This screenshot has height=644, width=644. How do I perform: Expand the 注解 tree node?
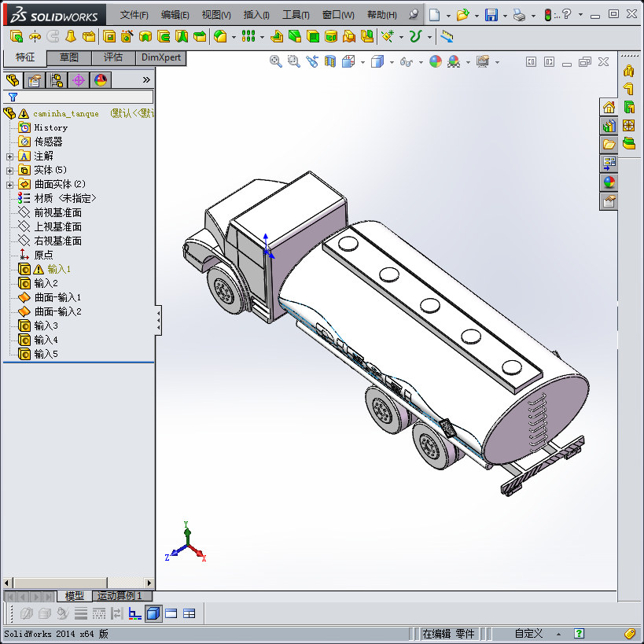click(x=10, y=156)
